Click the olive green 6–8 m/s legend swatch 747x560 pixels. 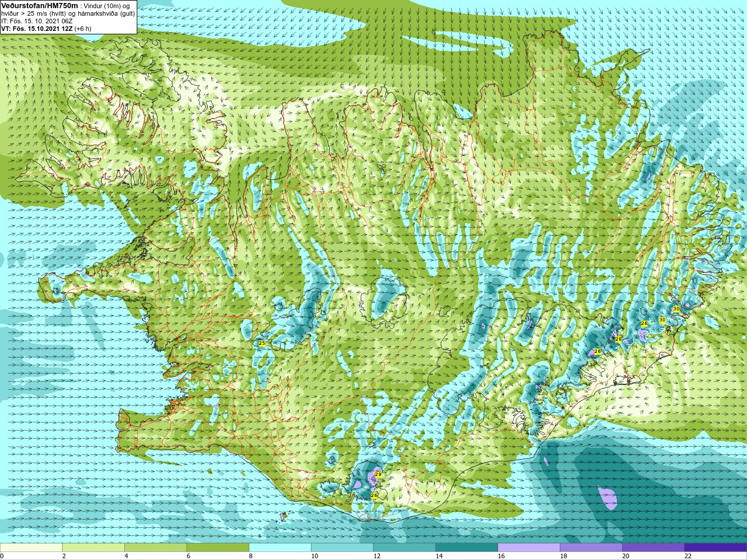coord(218,548)
